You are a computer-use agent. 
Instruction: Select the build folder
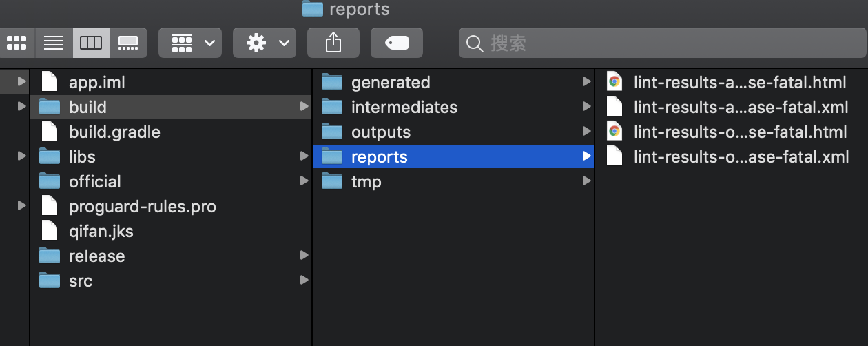87,107
